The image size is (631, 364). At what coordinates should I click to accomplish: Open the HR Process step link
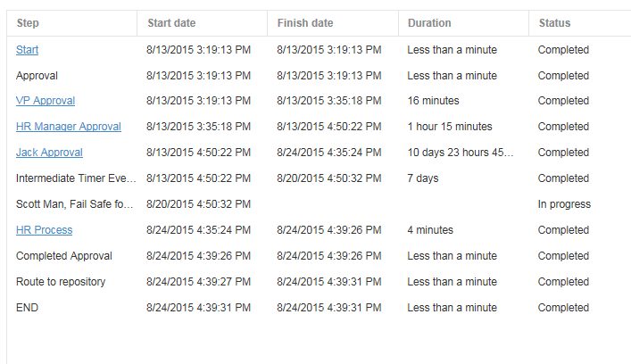(45, 230)
